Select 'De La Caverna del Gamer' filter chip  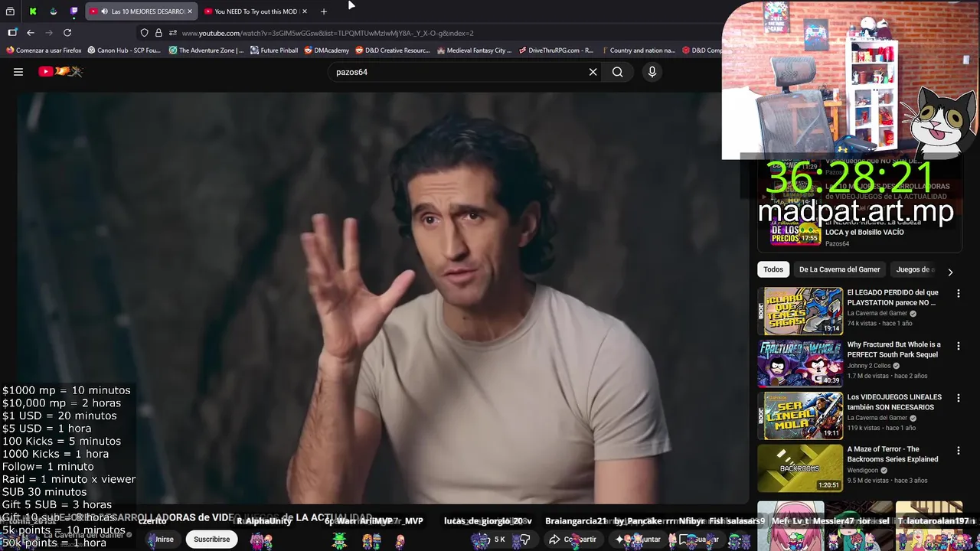coord(839,269)
